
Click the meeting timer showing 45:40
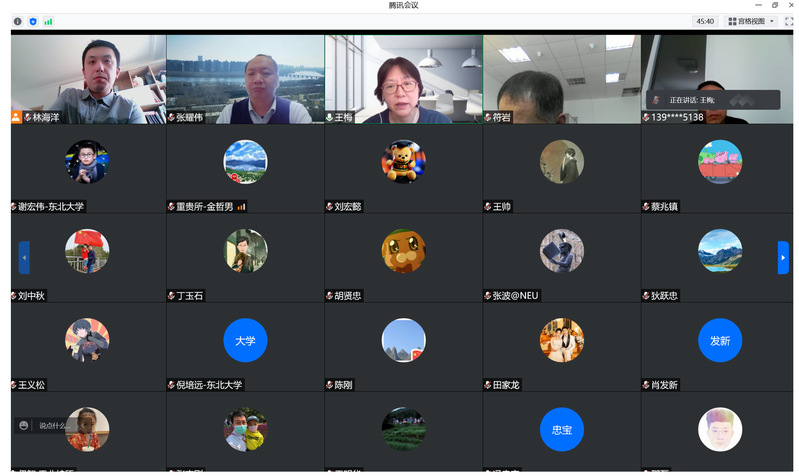click(x=705, y=21)
